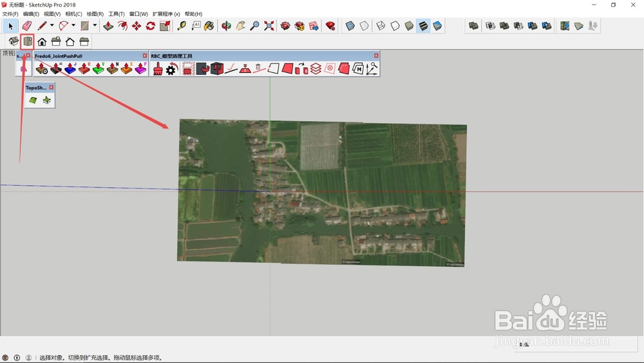Switch to Top view icon
644x363 pixels.
[28, 41]
